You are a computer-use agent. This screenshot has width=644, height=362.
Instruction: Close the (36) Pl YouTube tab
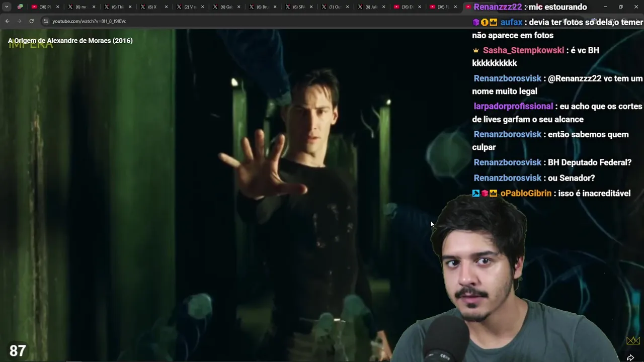pos(57,7)
